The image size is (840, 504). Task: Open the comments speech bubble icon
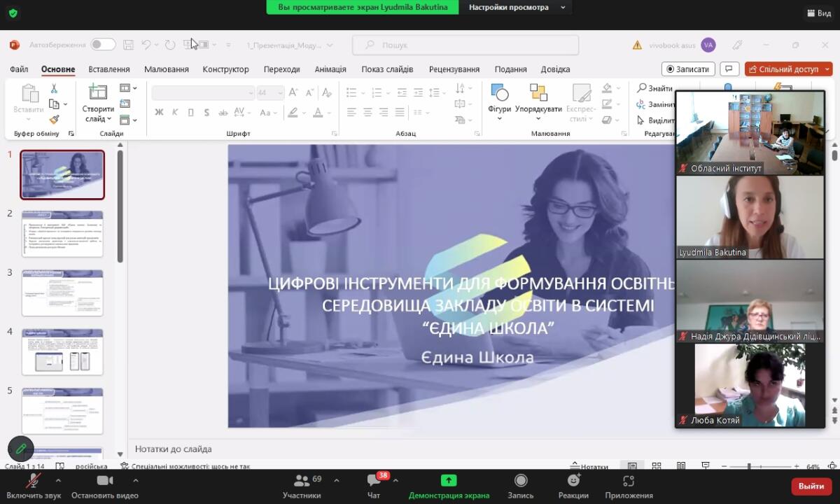coord(729,69)
